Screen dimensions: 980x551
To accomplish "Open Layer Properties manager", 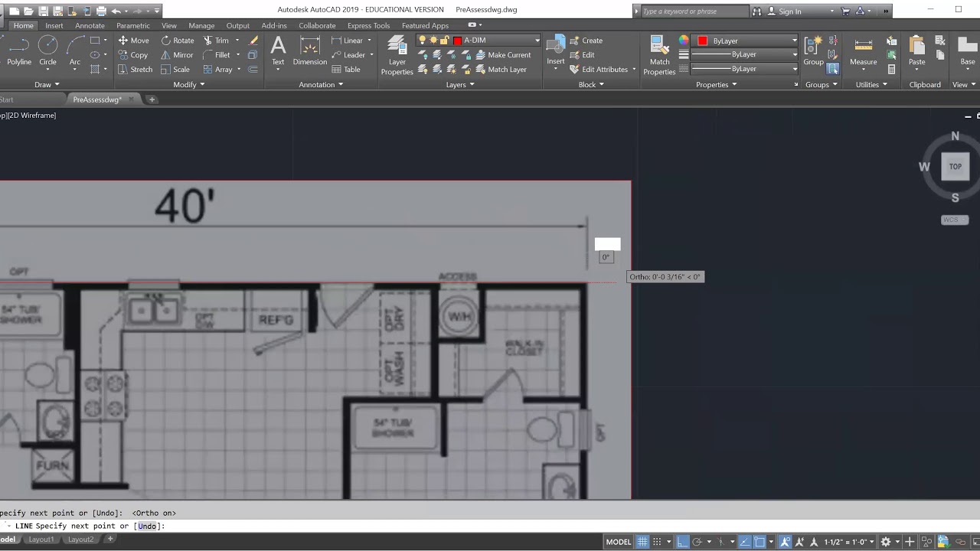I will [x=397, y=55].
